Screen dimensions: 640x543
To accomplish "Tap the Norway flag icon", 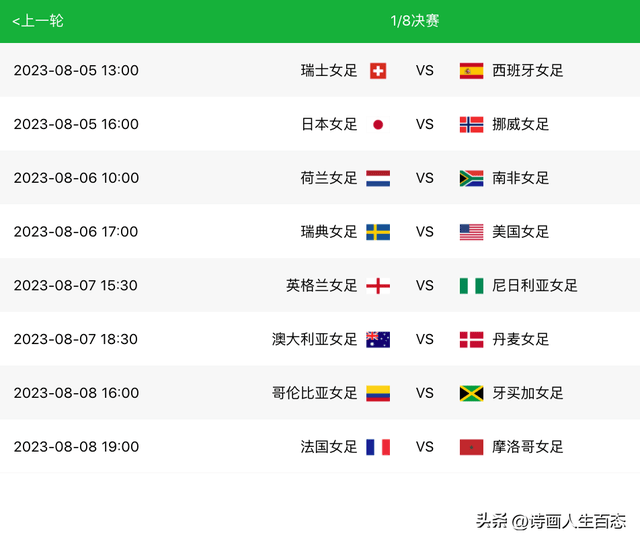I will 471,125.
